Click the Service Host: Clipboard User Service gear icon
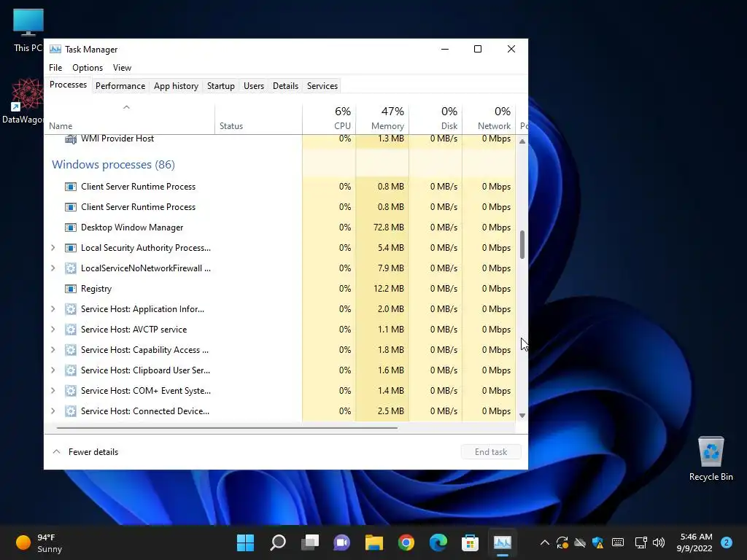This screenshot has height=560, width=747. coord(71,370)
